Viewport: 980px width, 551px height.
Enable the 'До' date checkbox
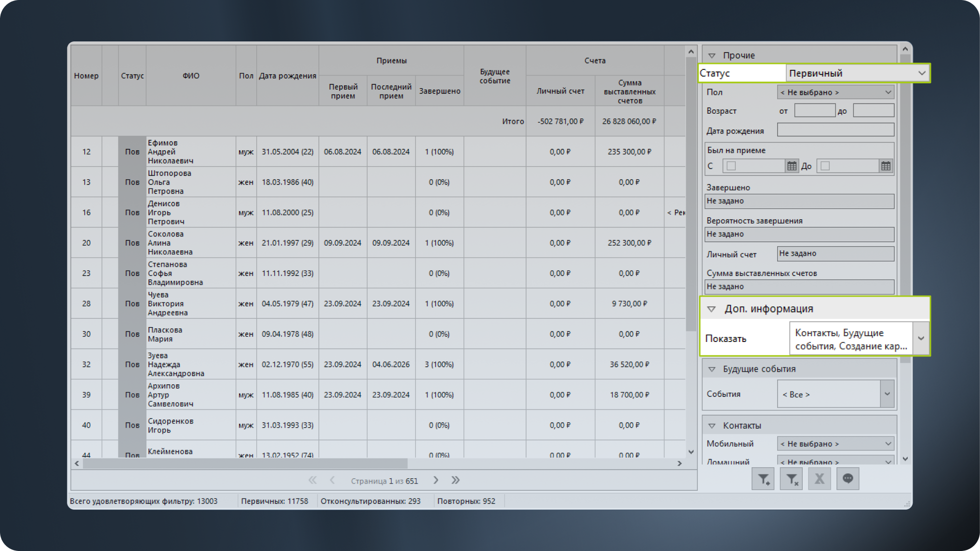[825, 166]
